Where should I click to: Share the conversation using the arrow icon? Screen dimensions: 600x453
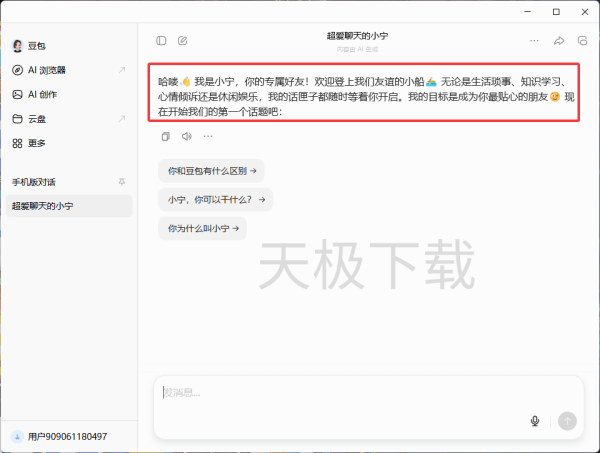point(559,41)
